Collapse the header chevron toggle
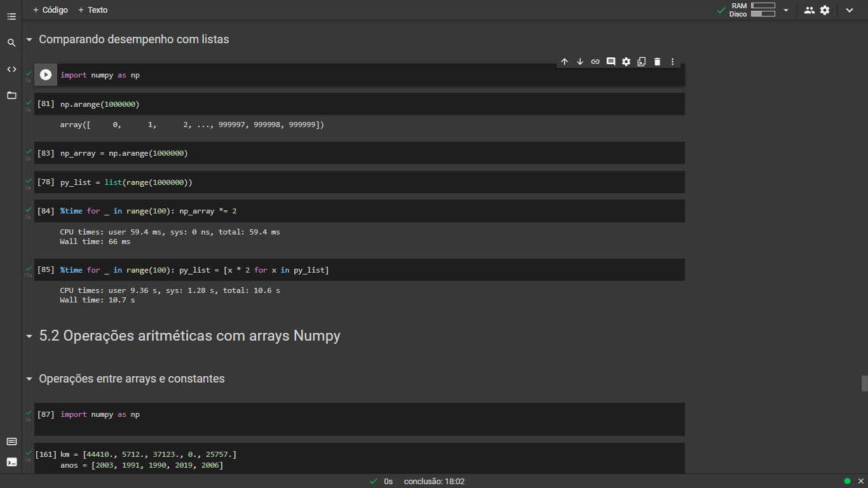 click(x=850, y=10)
